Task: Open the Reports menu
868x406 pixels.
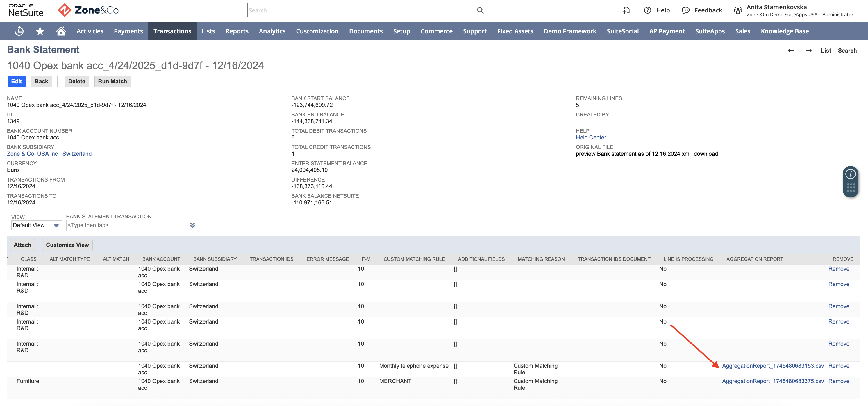Action: tap(237, 31)
